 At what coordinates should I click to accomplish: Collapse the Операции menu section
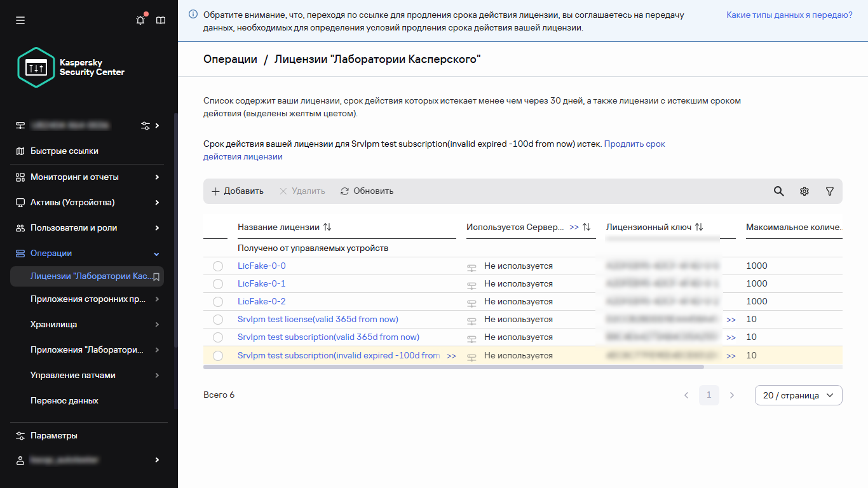(x=157, y=254)
